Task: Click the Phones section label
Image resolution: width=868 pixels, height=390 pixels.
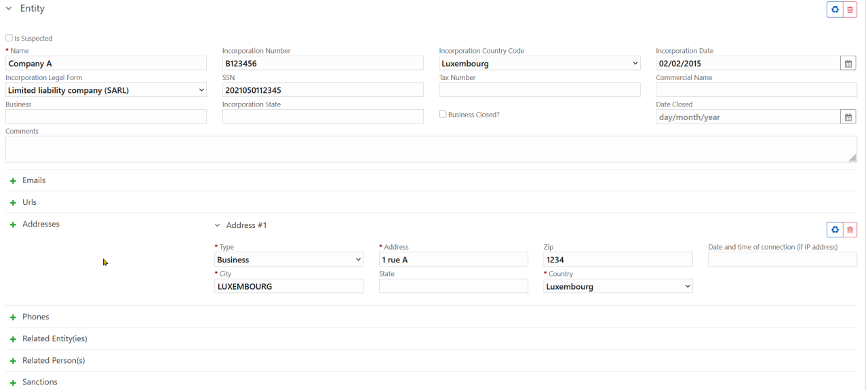Action: point(36,317)
